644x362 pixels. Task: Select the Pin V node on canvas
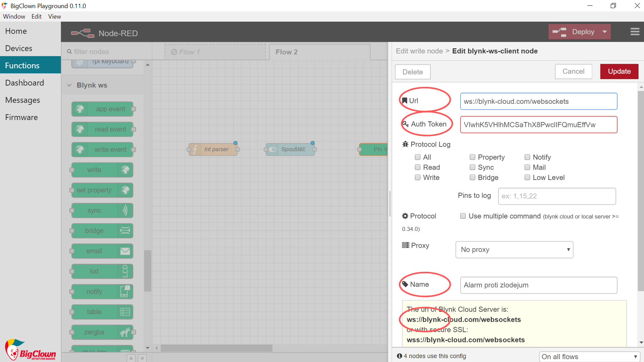[x=373, y=149]
